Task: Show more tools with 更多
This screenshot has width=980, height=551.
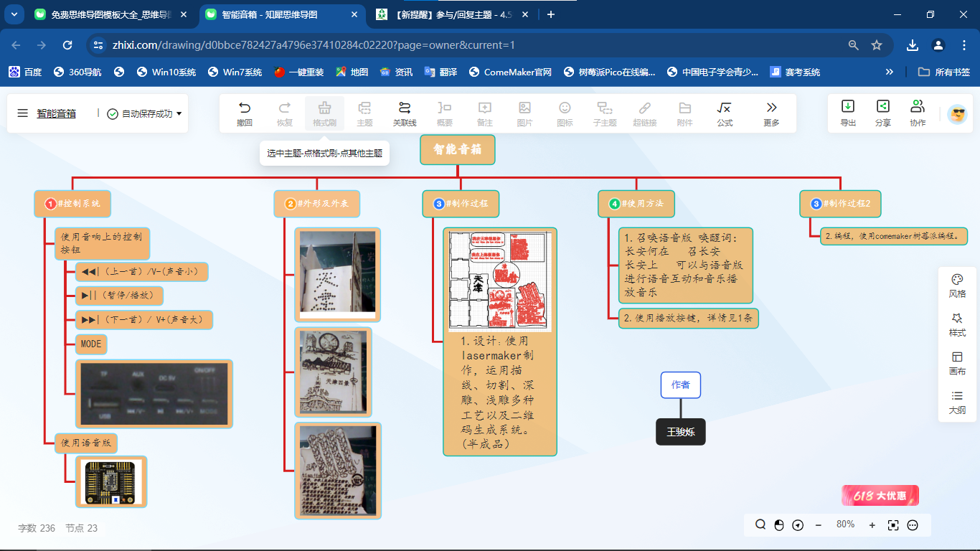Action: coord(771,113)
